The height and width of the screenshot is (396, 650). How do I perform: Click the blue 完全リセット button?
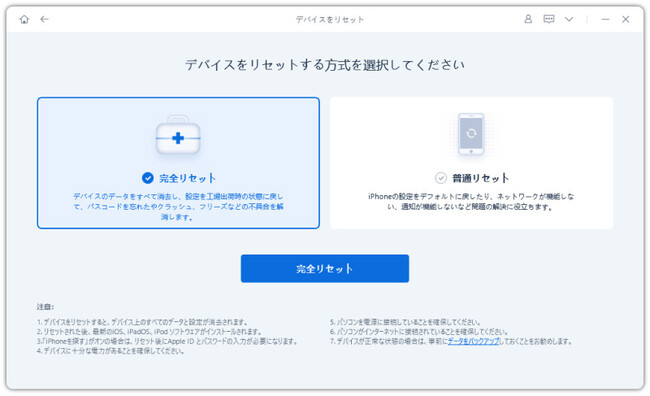(325, 269)
